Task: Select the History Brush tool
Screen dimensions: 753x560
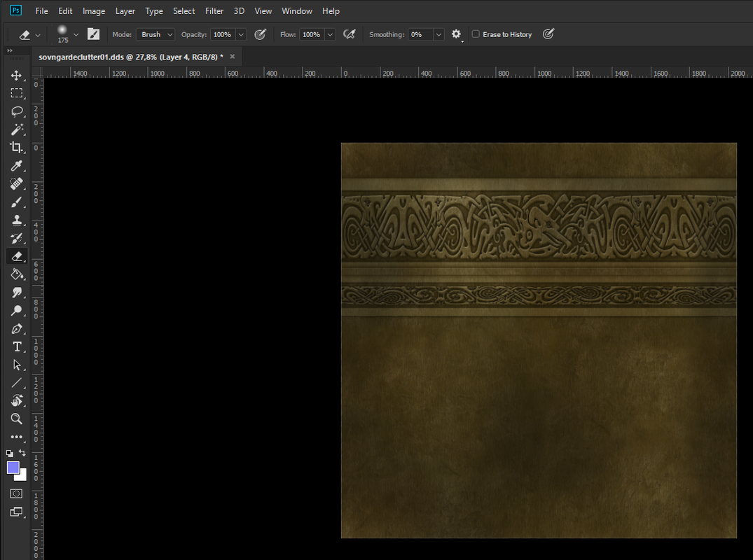Action: [16, 238]
